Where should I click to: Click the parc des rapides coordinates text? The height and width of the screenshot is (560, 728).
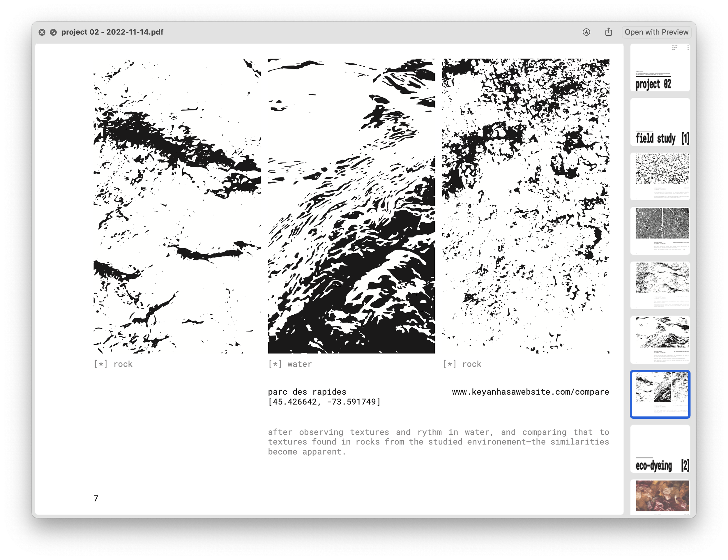[x=324, y=402]
